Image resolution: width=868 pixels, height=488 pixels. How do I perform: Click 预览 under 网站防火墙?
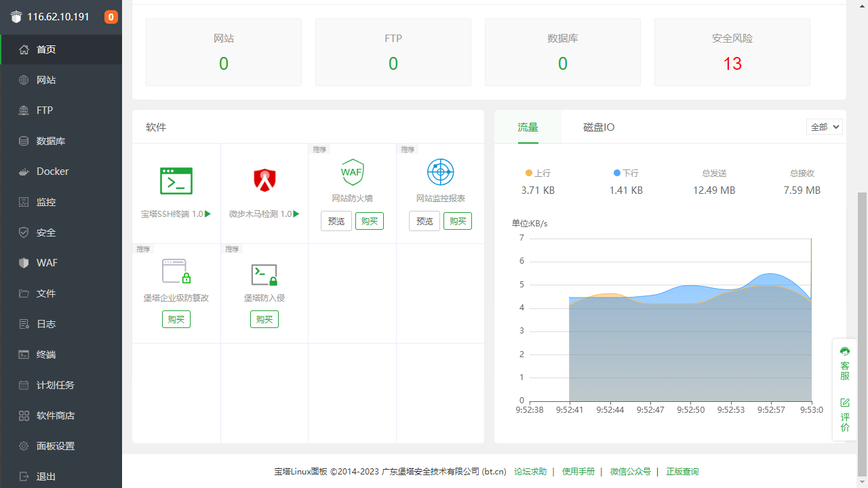336,221
